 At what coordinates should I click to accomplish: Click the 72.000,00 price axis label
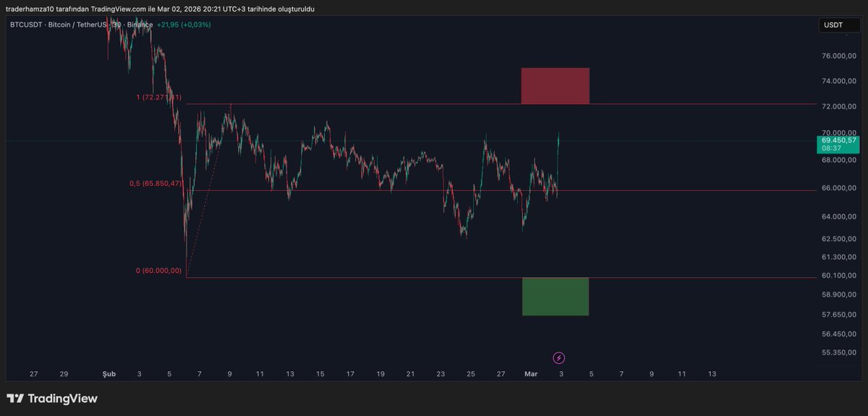840,107
